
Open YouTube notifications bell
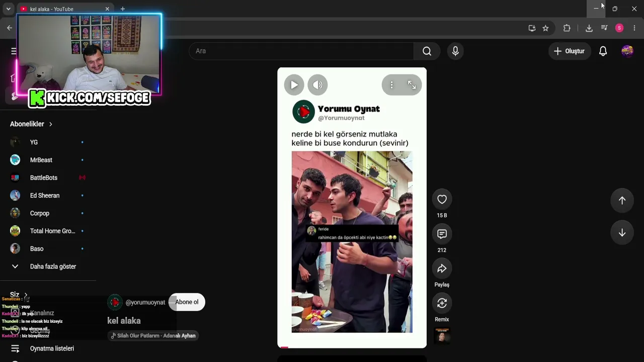pyautogui.click(x=603, y=51)
